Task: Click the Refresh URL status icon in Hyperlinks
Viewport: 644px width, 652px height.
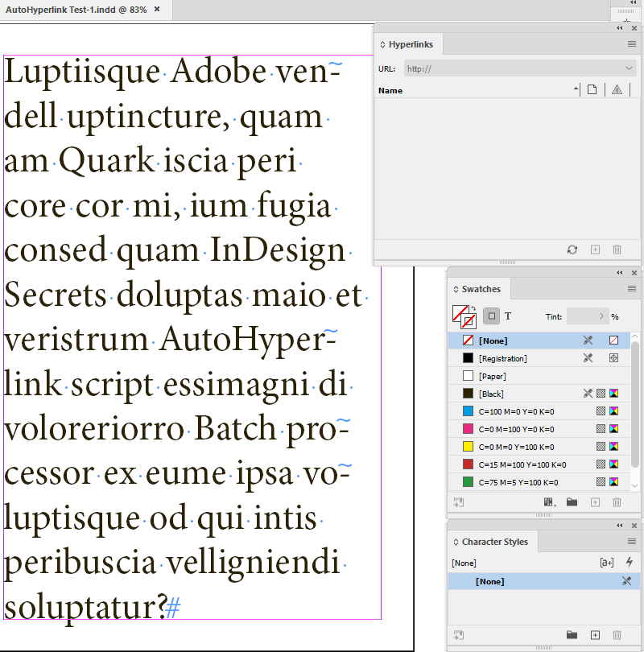Action: [572, 250]
